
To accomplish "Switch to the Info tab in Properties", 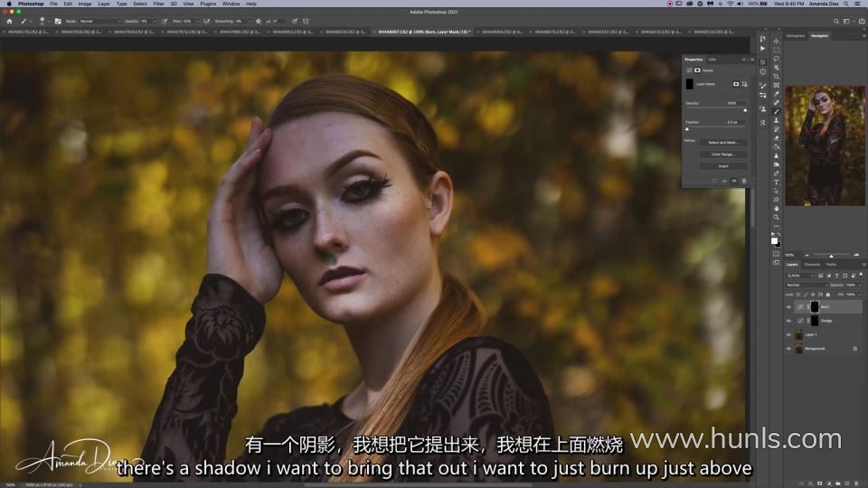I will tap(712, 60).
